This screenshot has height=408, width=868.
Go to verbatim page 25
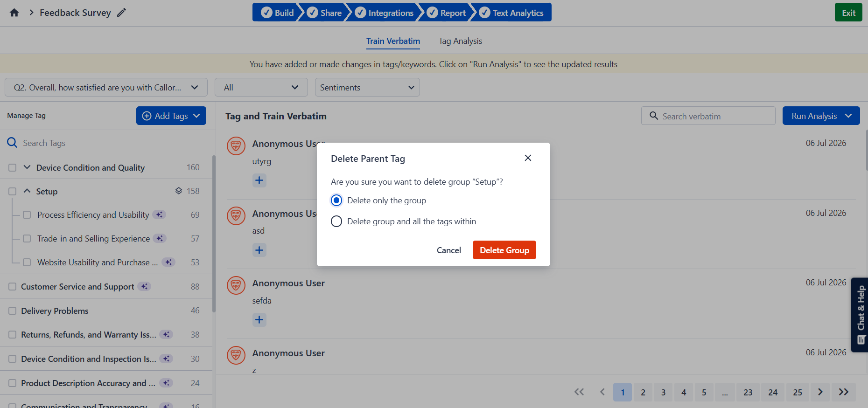(x=798, y=392)
